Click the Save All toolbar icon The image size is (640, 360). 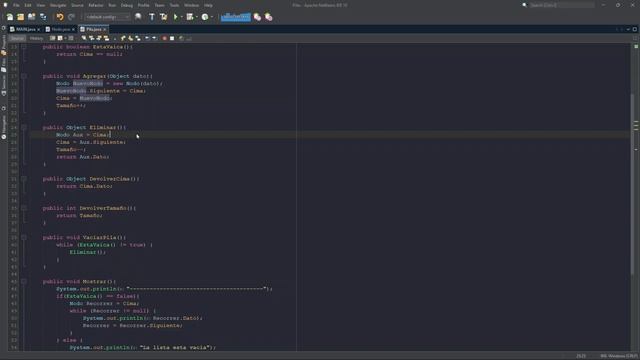[43, 17]
